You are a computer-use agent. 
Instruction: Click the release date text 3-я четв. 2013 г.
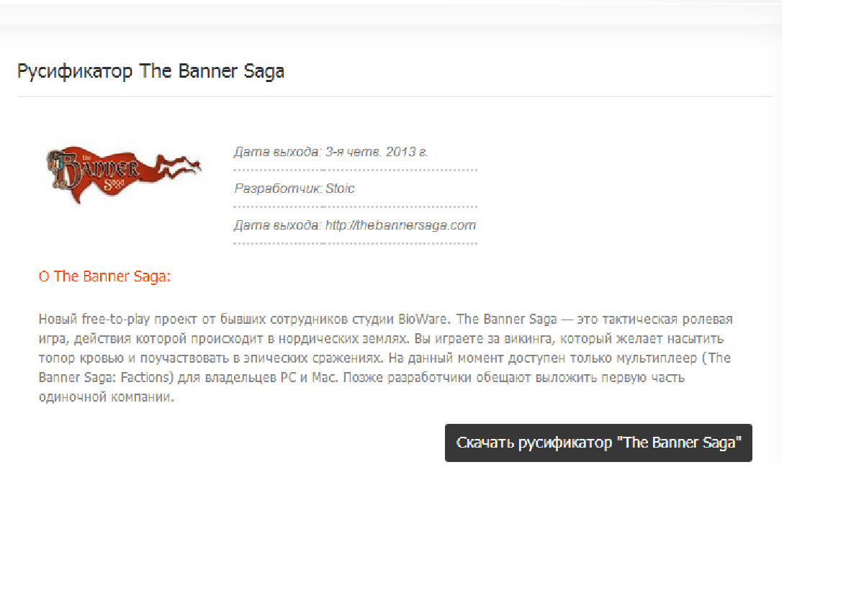tap(377, 152)
